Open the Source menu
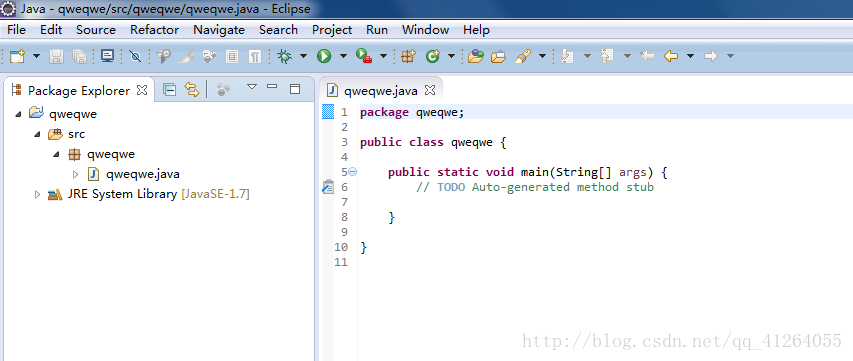Image resolution: width=853 pixels, height=361 pixels. point(96,30)
